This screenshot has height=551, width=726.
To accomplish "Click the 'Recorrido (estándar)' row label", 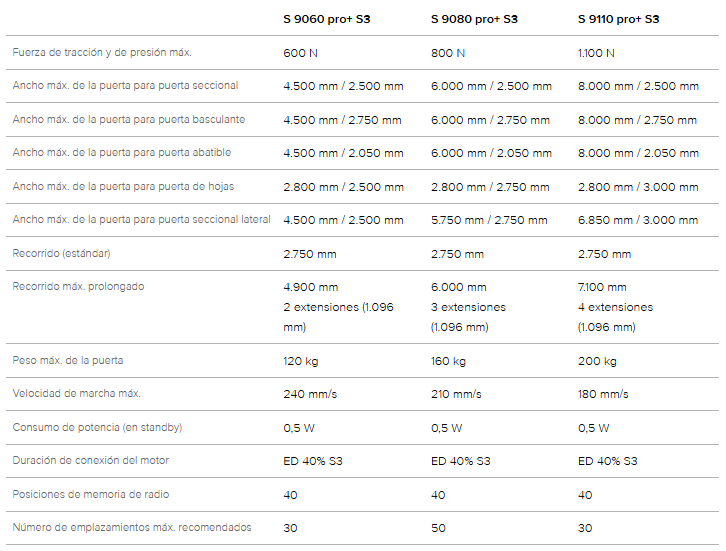I will (61, 254).
